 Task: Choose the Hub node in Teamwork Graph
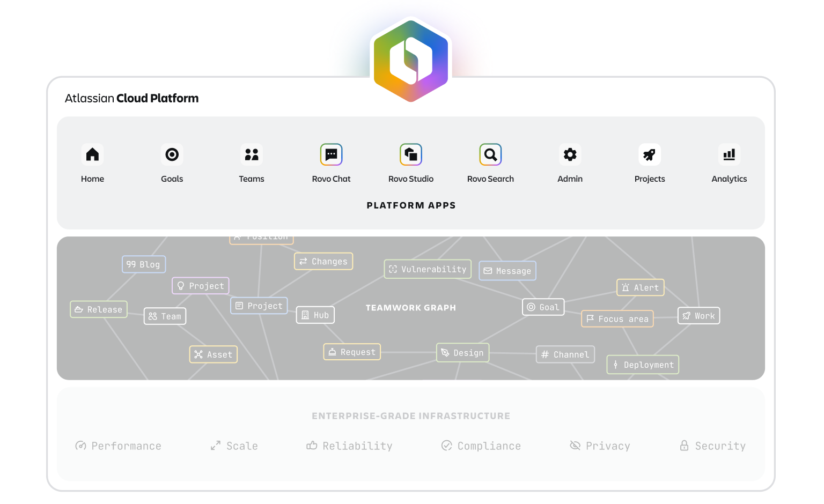[315, 315]
